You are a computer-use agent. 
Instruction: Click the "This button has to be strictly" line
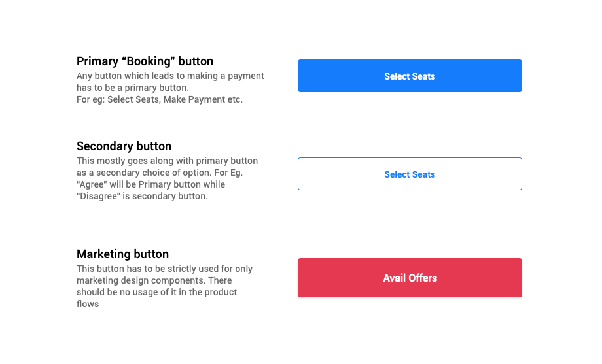pos(165,269)
